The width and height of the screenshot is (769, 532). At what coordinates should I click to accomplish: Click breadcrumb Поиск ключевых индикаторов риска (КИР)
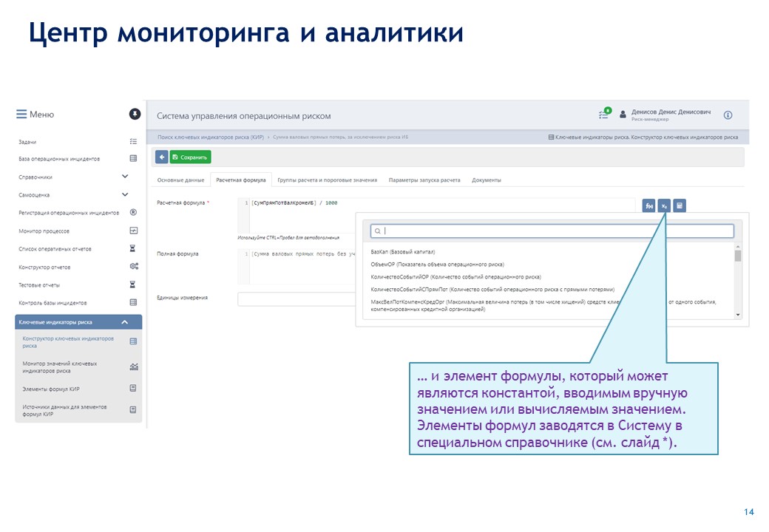pos(211,137)
